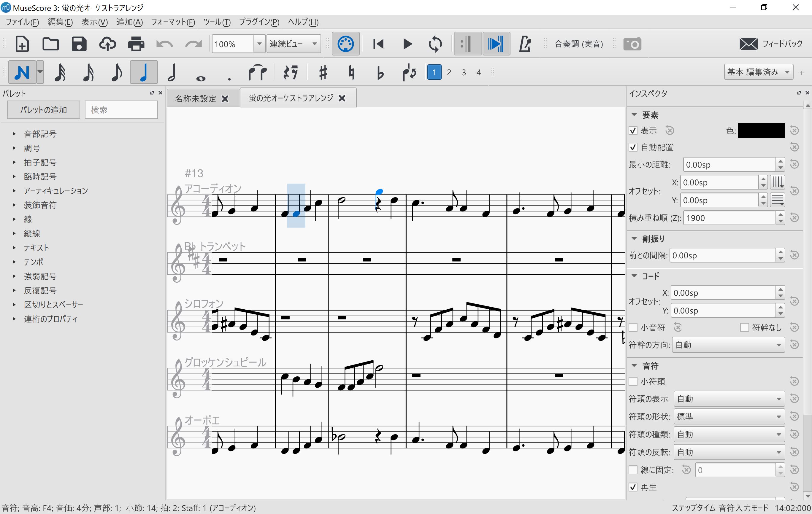812x514 pixels.
Task: Enable the 小音符 checkbox
Action: (633, 327)
